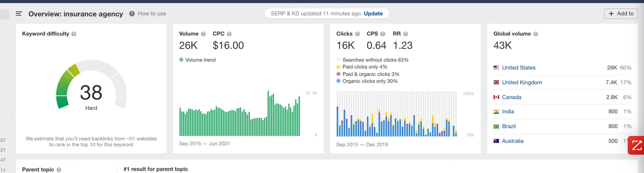Click the Sep 2015 — Dec 2019 date range
The height and width of the screenshot is (173, 644).
coord(362,144)
